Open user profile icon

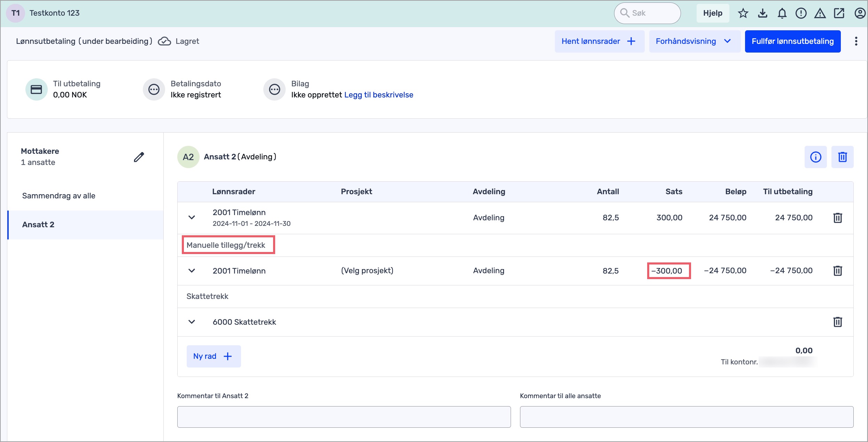click(860, 13)
